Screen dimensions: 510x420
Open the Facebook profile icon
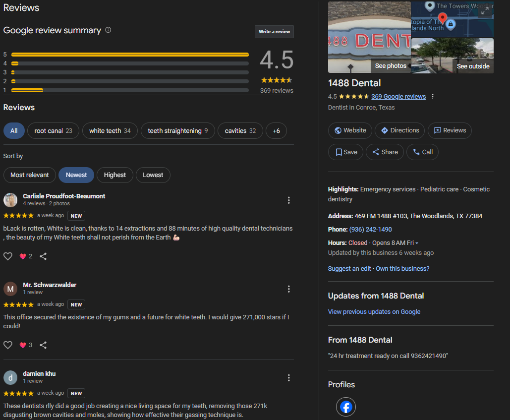346,407
